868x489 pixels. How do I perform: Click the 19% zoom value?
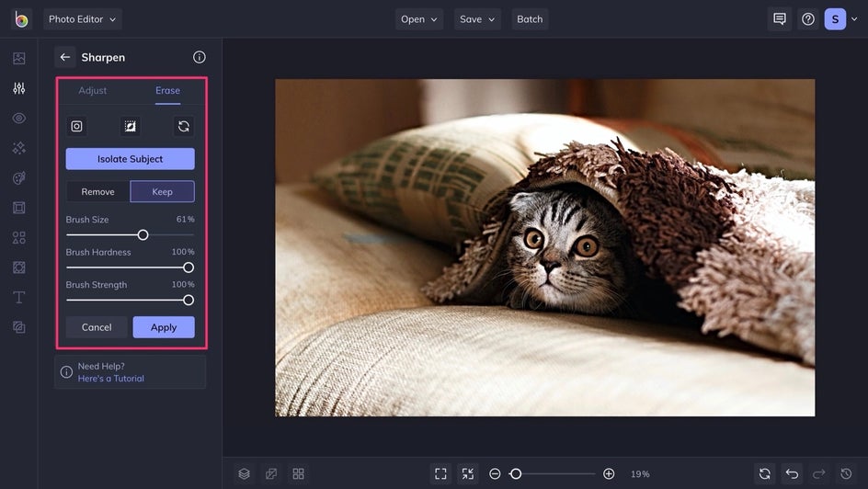[x=640, y=474]
